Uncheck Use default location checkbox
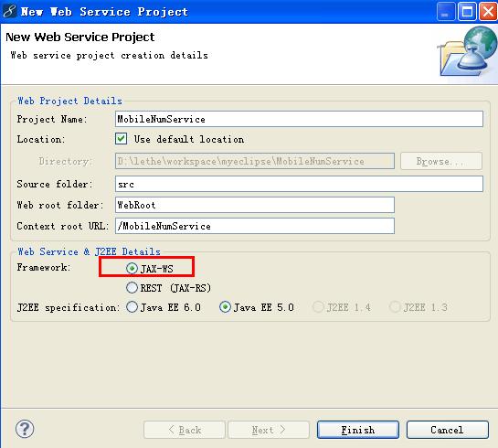 121,139
